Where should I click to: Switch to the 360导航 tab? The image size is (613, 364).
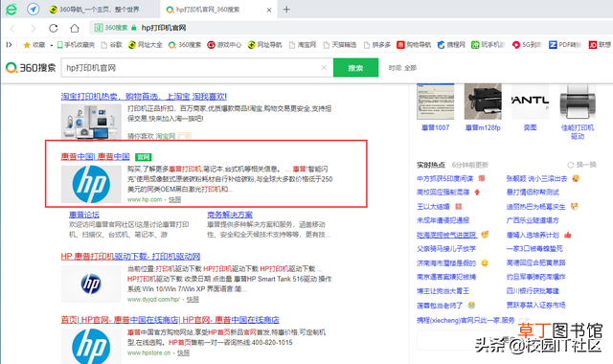point(99,10)
